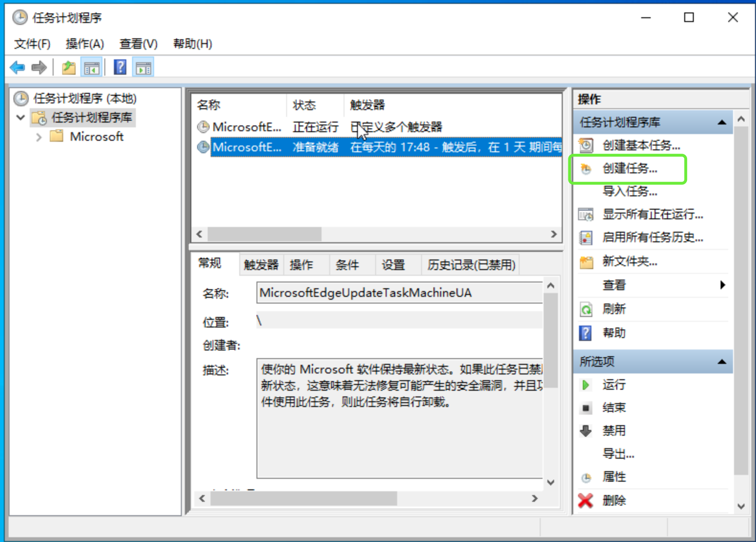
Task: Switch to the 触发器 tab
Action: 261,265
